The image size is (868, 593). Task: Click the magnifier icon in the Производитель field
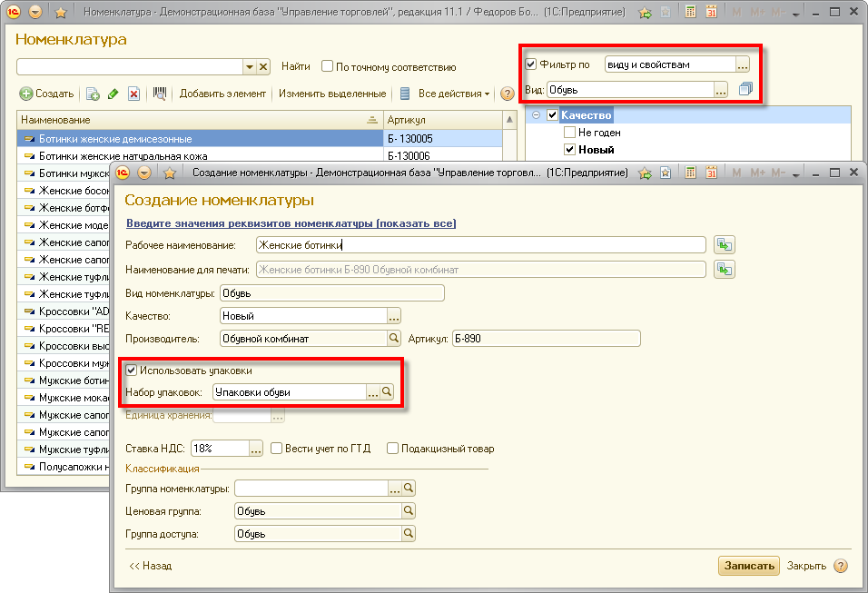tap(393, 339)
